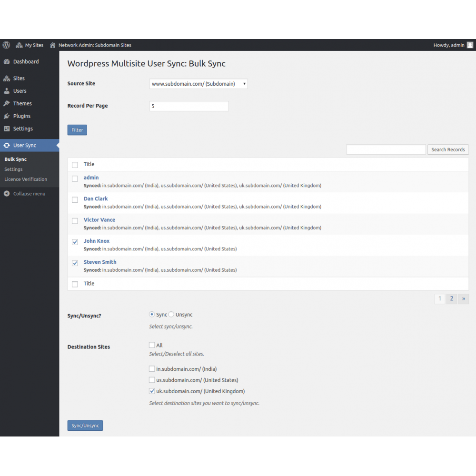Open the admin avatar in the top bar
Image resolution: width=476 pixels, height=476 pixels.
[470, 45]
